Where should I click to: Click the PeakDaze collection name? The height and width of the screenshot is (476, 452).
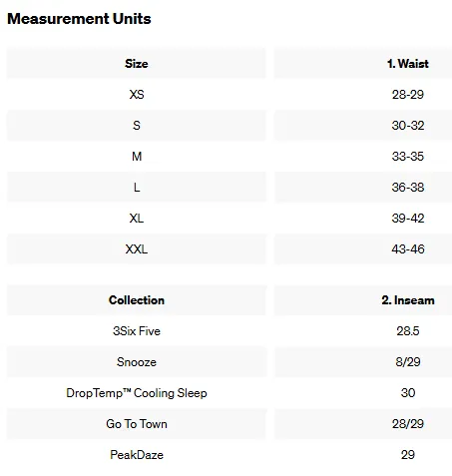pos(137,455)
